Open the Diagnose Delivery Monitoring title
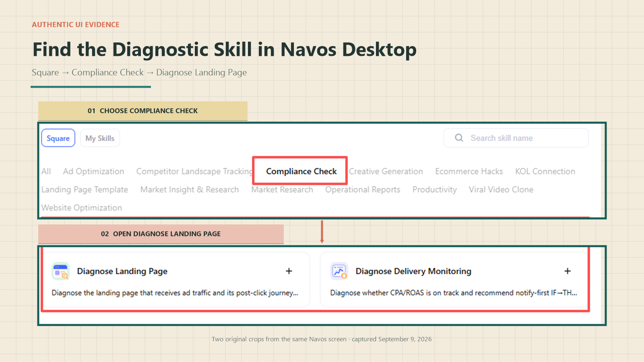The image size is (644, 362). click(413, 271)
